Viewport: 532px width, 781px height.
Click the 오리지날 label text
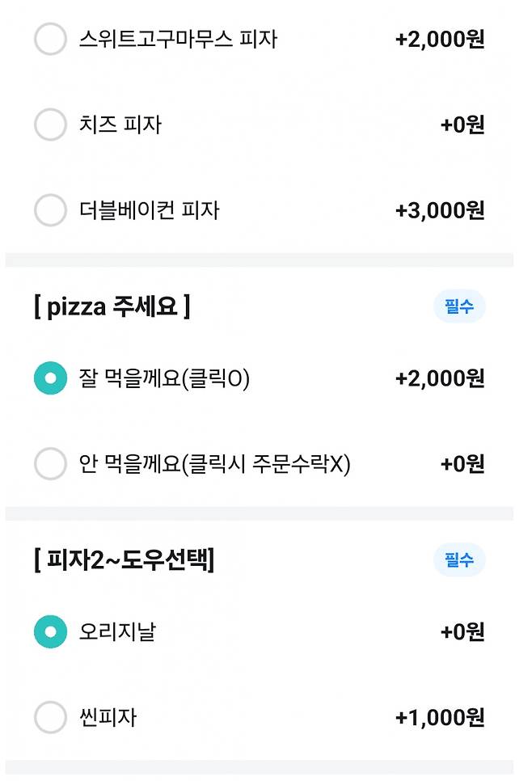(117, 631)
